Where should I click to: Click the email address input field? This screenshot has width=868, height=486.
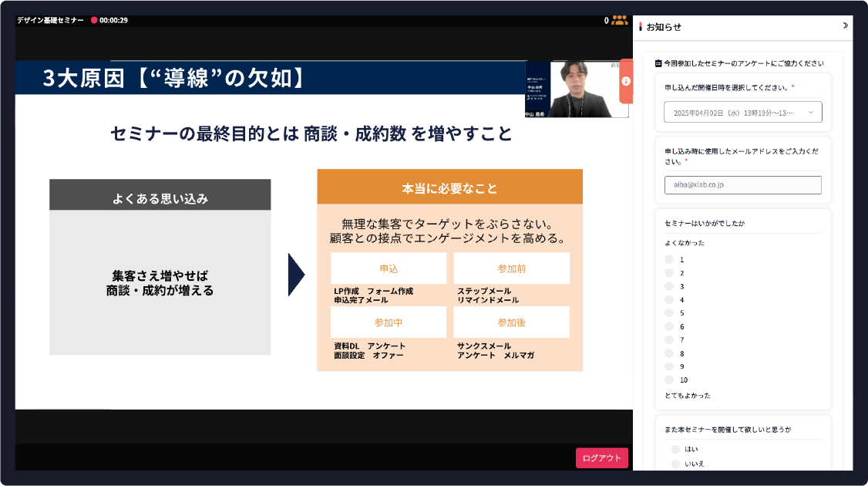[742, 185]
